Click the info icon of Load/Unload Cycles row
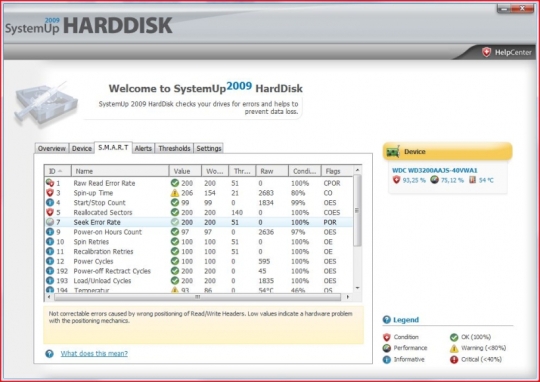Image resolution: width=540 pixels, height=382 pixels. click(x=50, y=281)
